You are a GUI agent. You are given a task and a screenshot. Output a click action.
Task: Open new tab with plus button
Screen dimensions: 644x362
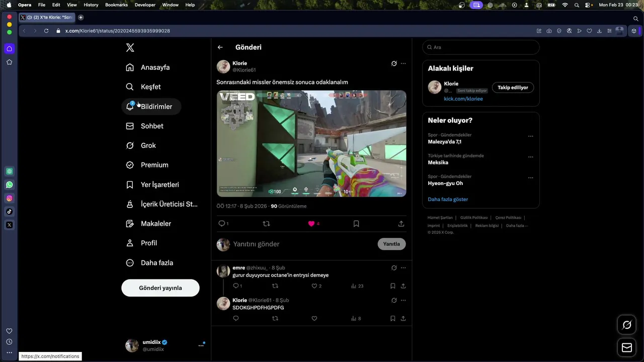(x=80, y=17)
